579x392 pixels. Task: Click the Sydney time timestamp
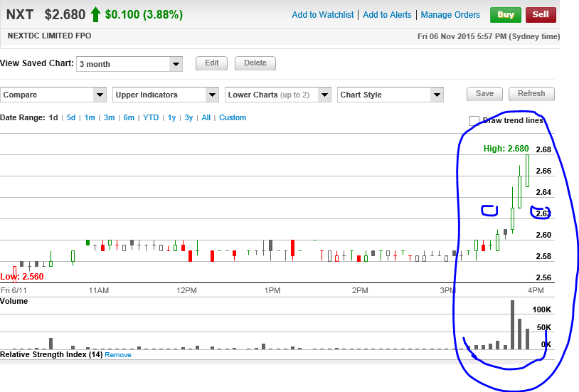click(x=489, y=36)
